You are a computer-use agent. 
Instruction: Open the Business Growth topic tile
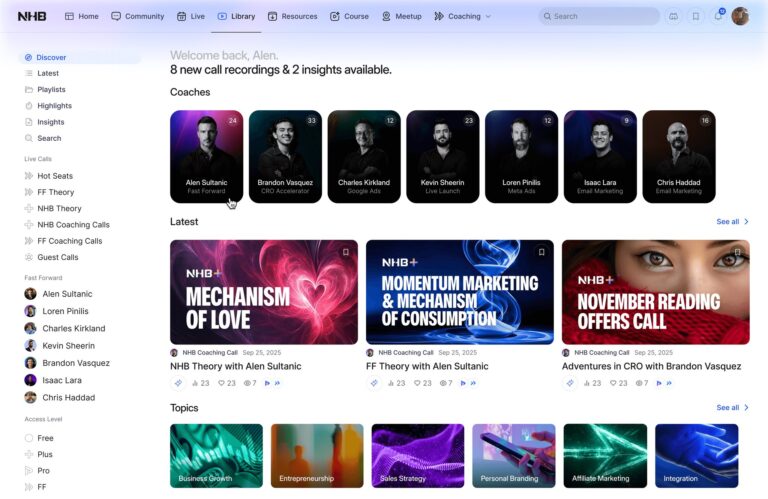click(216, 456)
